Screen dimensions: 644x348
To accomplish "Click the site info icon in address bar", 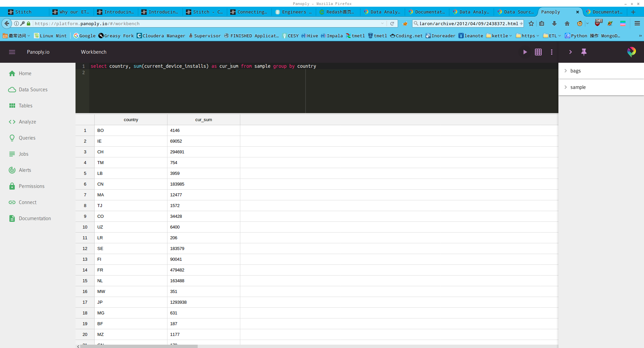I will (x=16, y=23).
